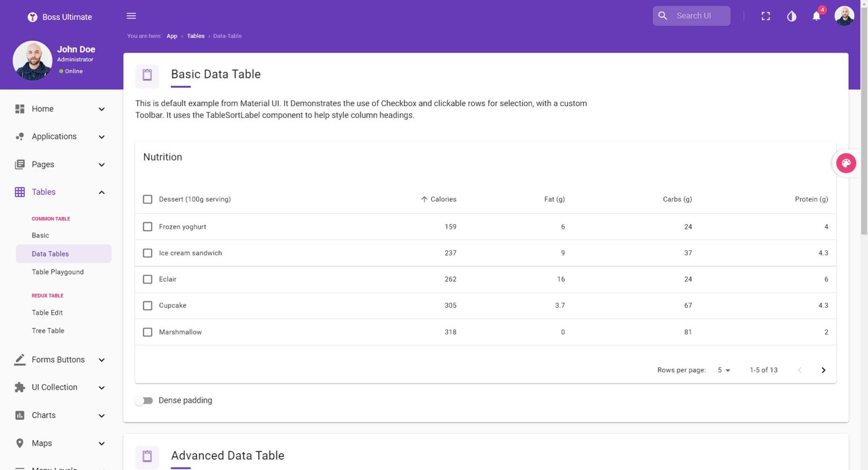Open the notifications bell
This screenshot has height=470, width=868.
point(816,16)
